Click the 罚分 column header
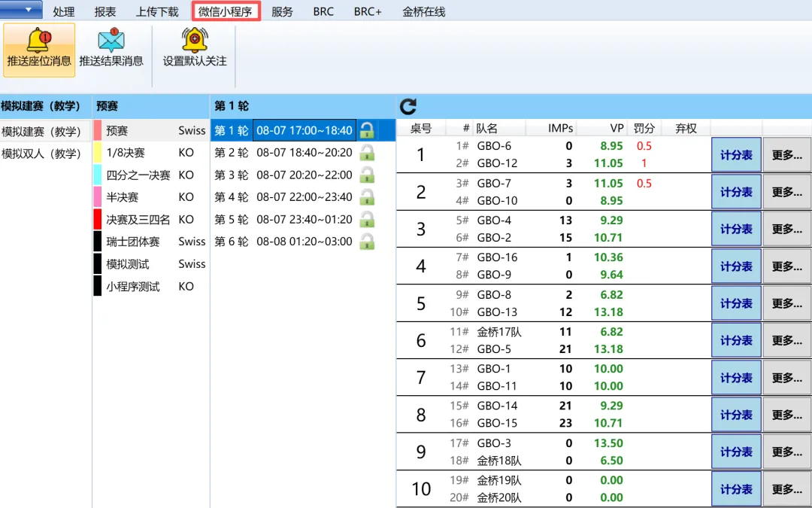Viewport: 812px width, 508px height. (644, 128)
